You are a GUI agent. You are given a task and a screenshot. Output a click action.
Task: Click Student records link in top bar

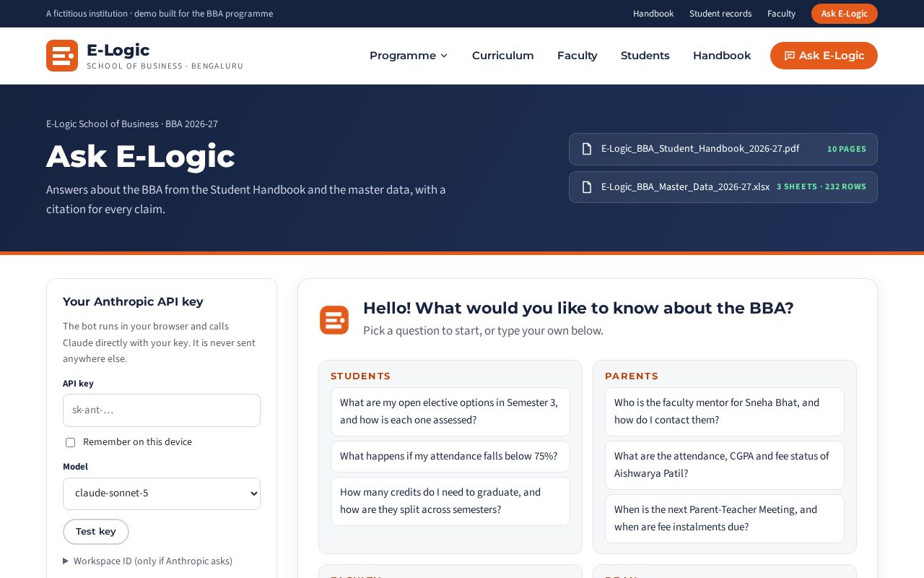pyautogui.click(x=720, y=14)
